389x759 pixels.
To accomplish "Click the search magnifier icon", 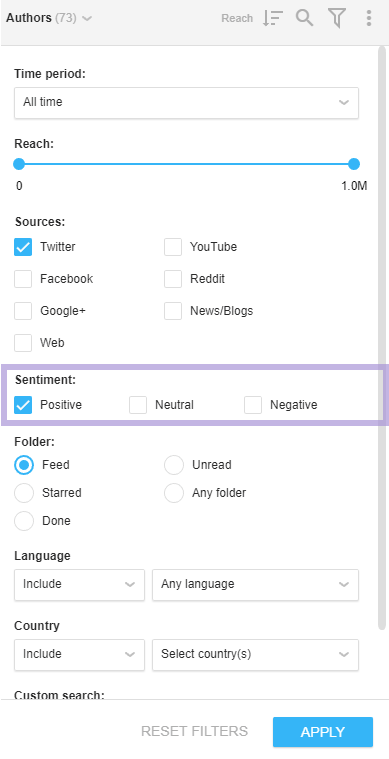I will tap(304, 18).
